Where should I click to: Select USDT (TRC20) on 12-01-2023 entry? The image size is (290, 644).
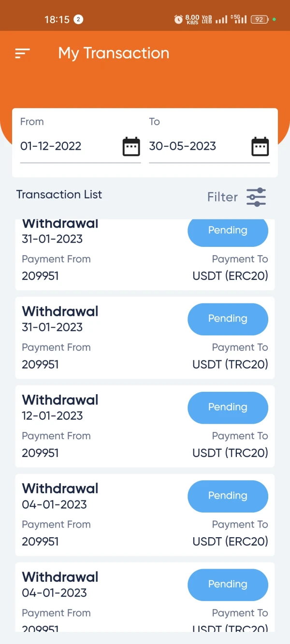230,453
